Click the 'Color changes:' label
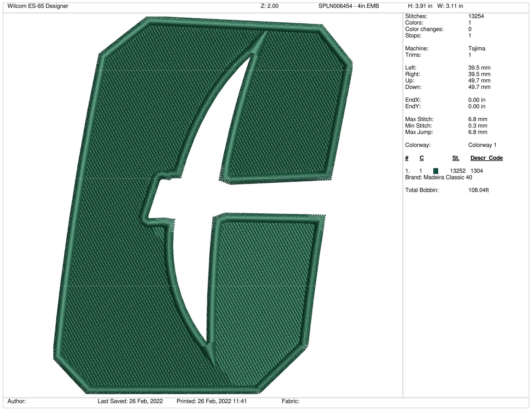Screen dimensions: 532x411 click(x=424, y=29)
